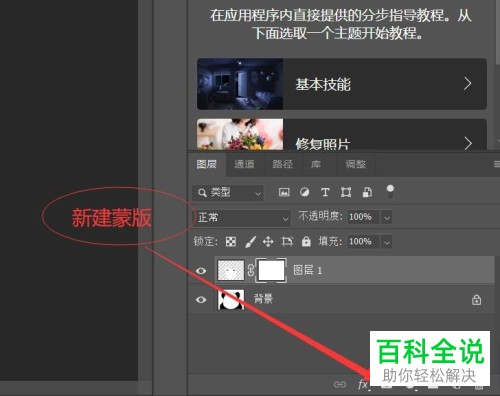Click link icon between 图层 1 thumbnail and mask
The width and height of the screenshot is (500, 396).
click(x=251, y=270)
